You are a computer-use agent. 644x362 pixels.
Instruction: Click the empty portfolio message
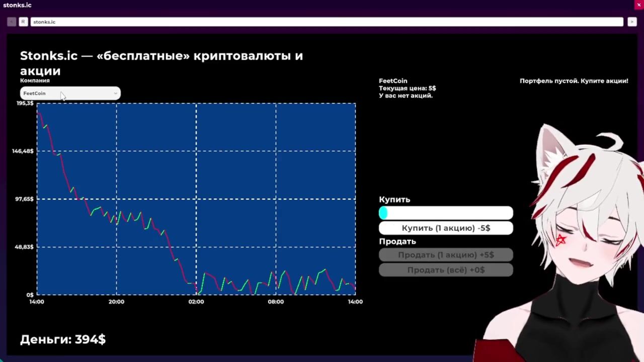point(574,81)
